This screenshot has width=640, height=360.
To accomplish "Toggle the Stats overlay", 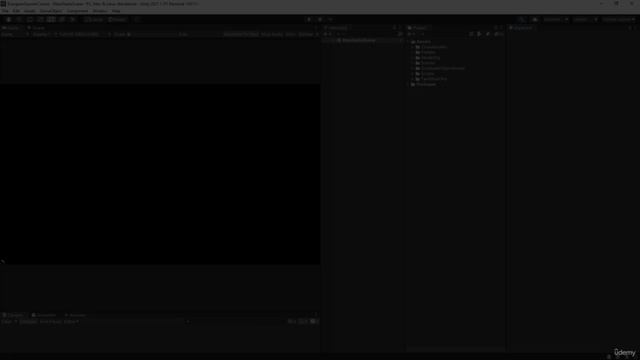I will tap(291, 35).
